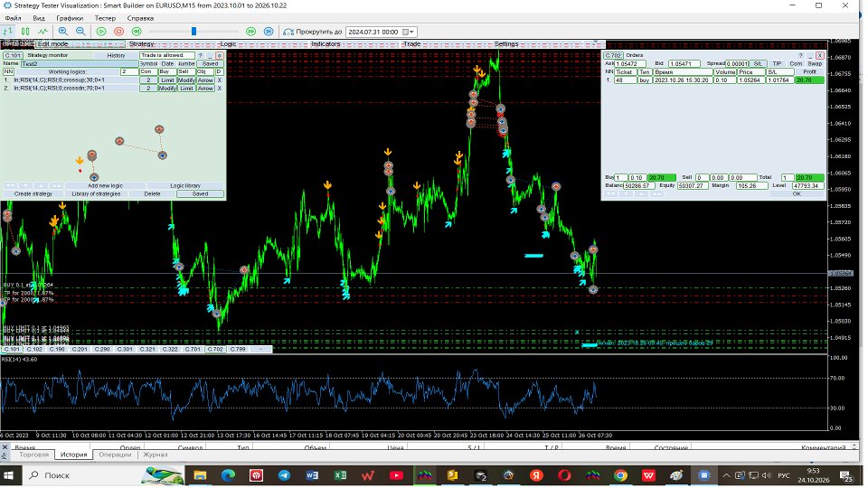Image resolution: width=868 pixels, height=488 pixels.
Task: Open help in Orders panel
Action: (800, 55)
